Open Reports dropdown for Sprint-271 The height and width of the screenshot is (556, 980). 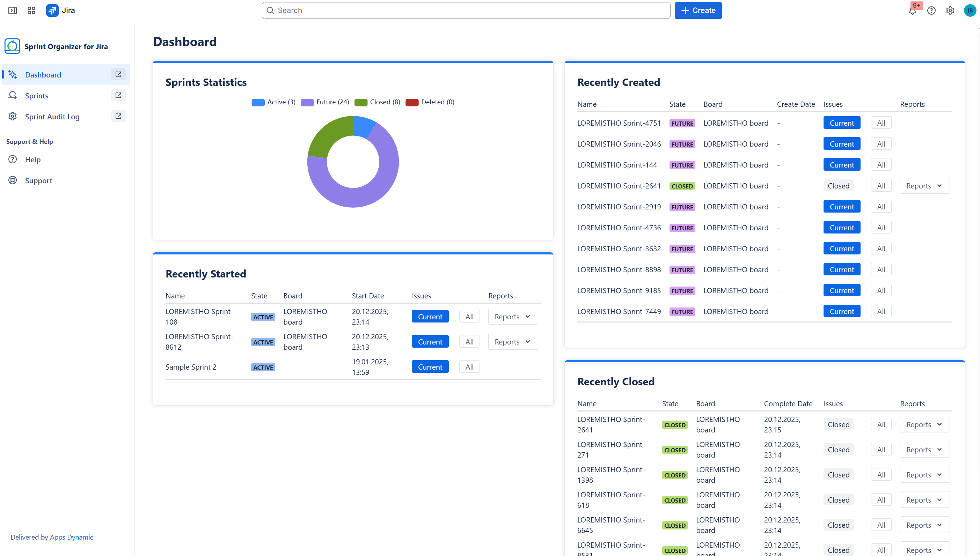point(924,450)
